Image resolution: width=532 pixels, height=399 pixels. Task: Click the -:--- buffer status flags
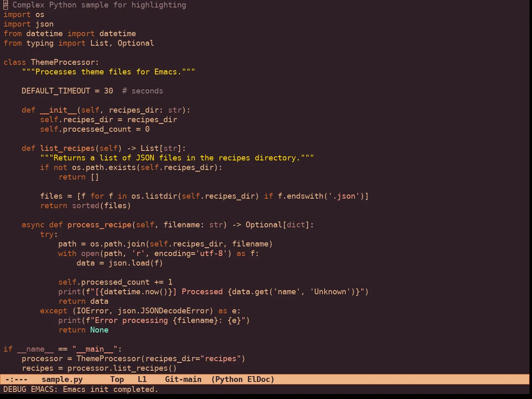16,379
